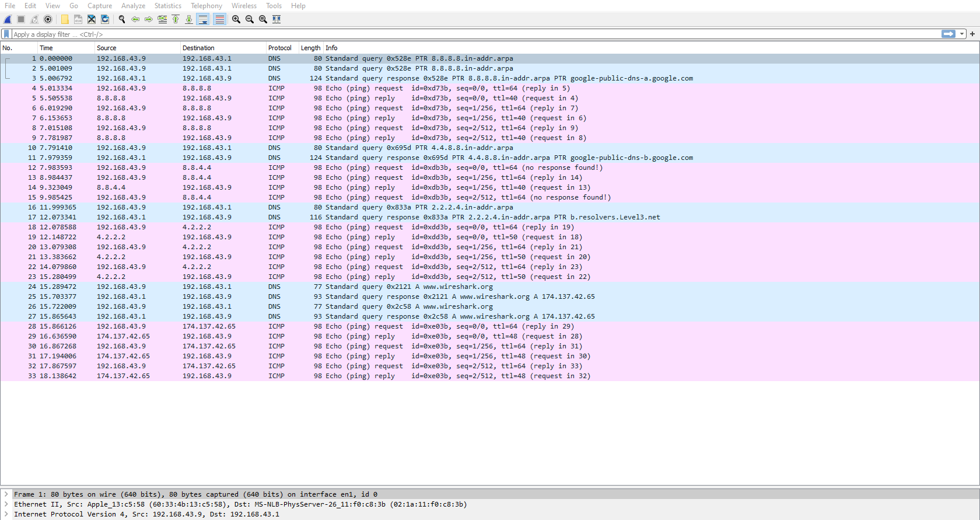Viewport: 980px width, 520px height.
Task: Sort packets by the Destination column
Action: 223,48
